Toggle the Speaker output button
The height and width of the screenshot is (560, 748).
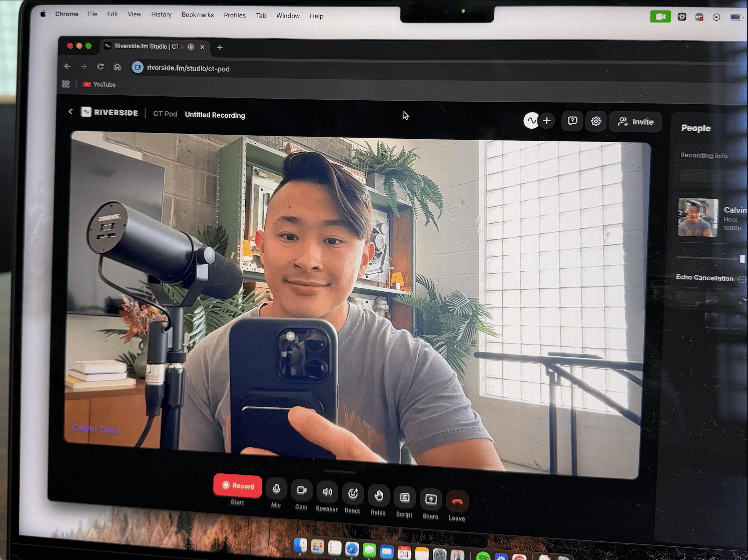[x=327, y=492]
